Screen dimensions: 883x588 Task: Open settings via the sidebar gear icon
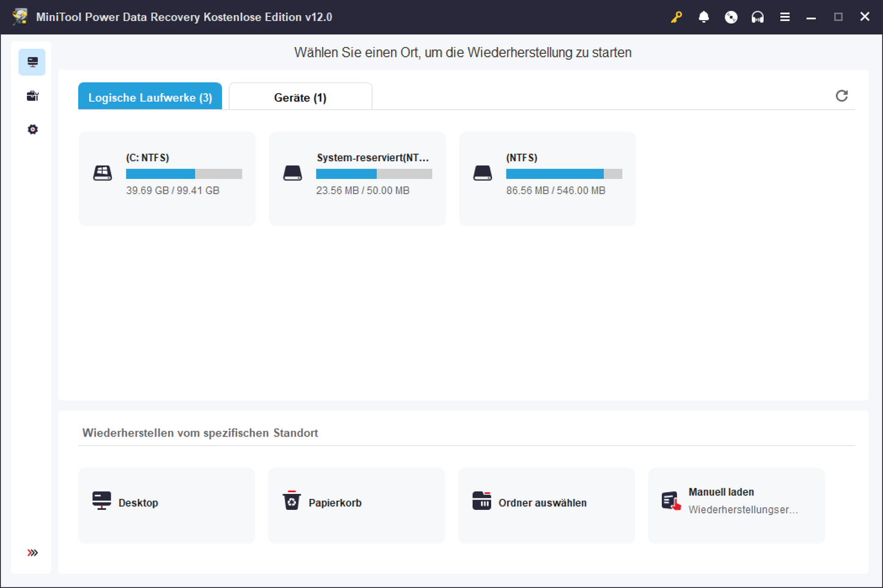coord(32,129)
